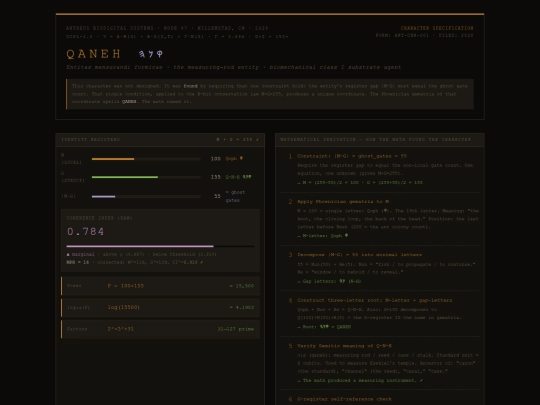540x405 pixels.
Task: Click the value 55 in |M-G| row
Action: (217, 196)
